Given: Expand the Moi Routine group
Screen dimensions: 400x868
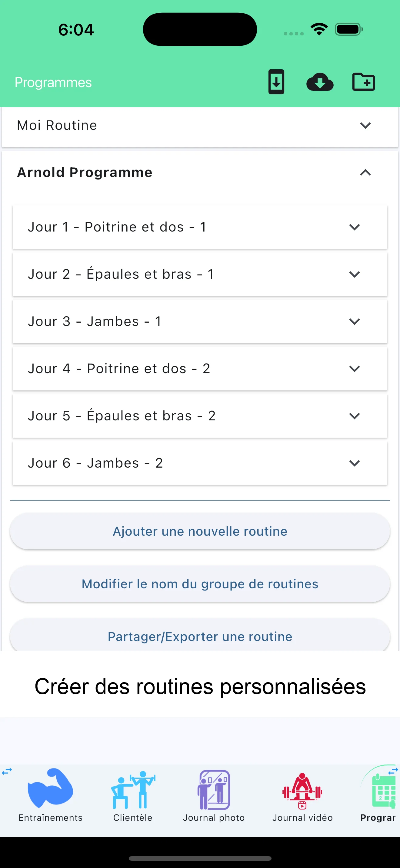Looking at the screenshot, I should (x=365, y=125).
